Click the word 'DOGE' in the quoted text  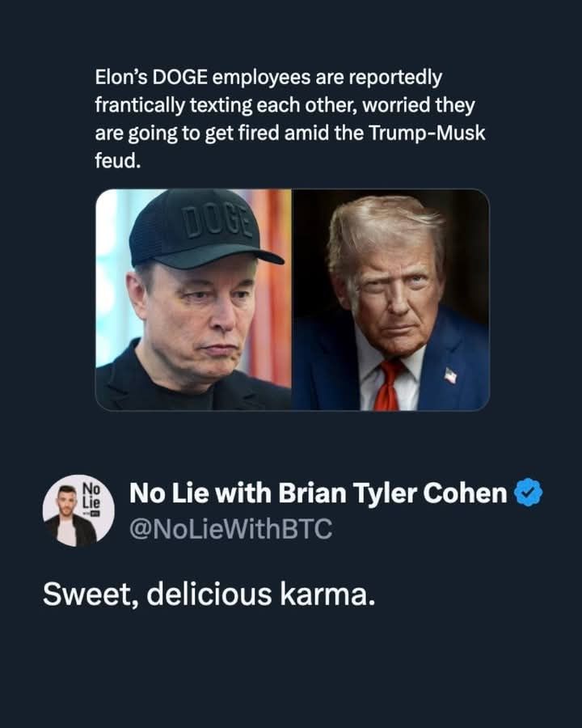pos(180,78)
